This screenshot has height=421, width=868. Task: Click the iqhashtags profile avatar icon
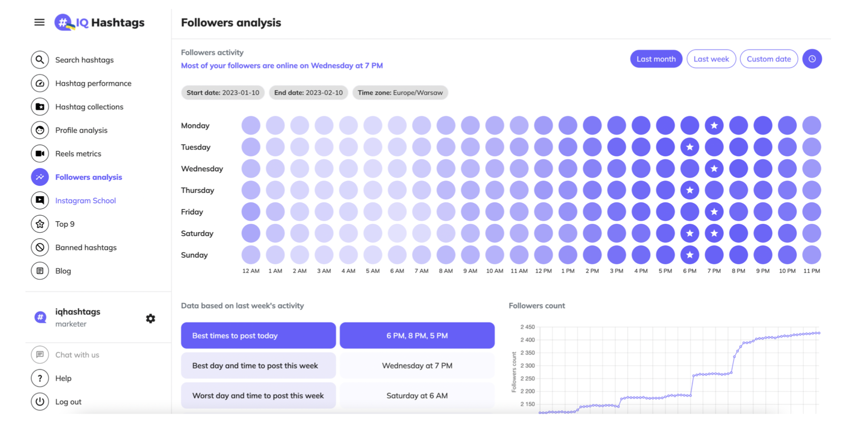40,317
